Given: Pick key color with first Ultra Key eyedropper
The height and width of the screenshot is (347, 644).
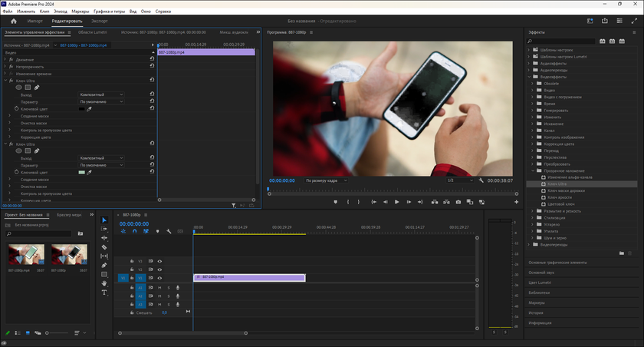Looking at the screenshot, I should (x=89, y=108).
